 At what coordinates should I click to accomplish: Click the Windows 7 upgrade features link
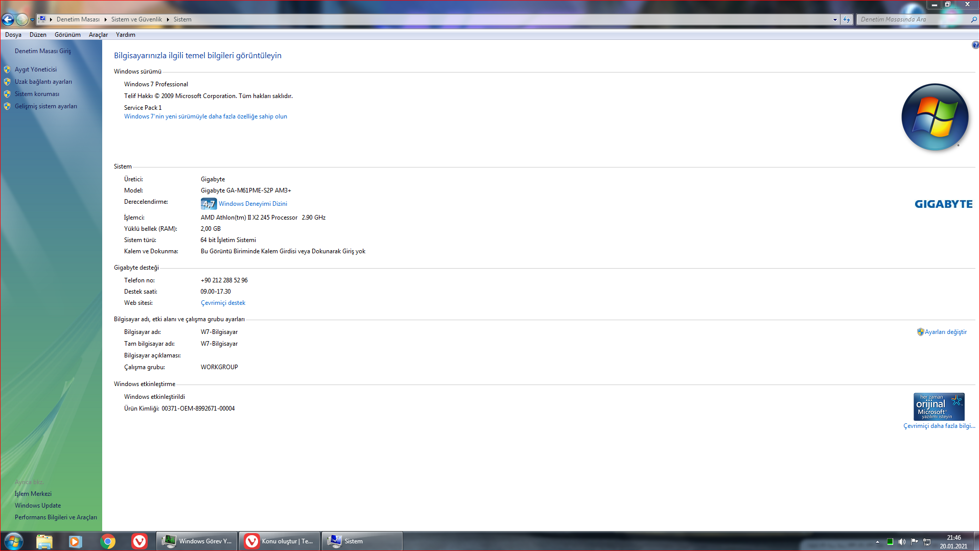205,116
